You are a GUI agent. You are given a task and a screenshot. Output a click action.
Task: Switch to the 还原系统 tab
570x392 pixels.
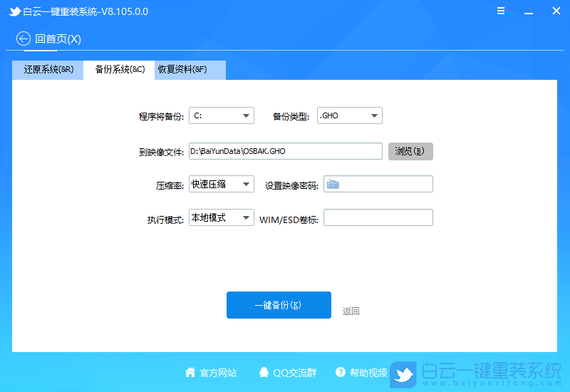tap(48, 70)
